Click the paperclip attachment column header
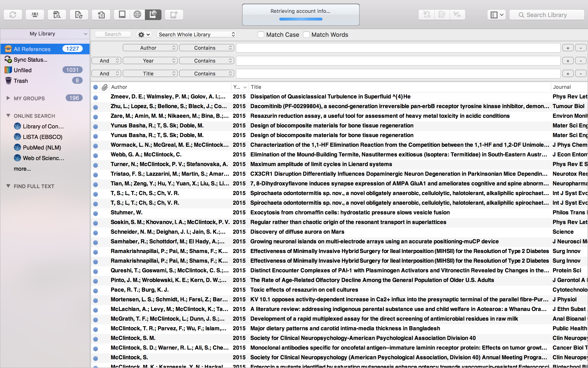The width and height of the screenshot is (588, 368). pos(105,87)
